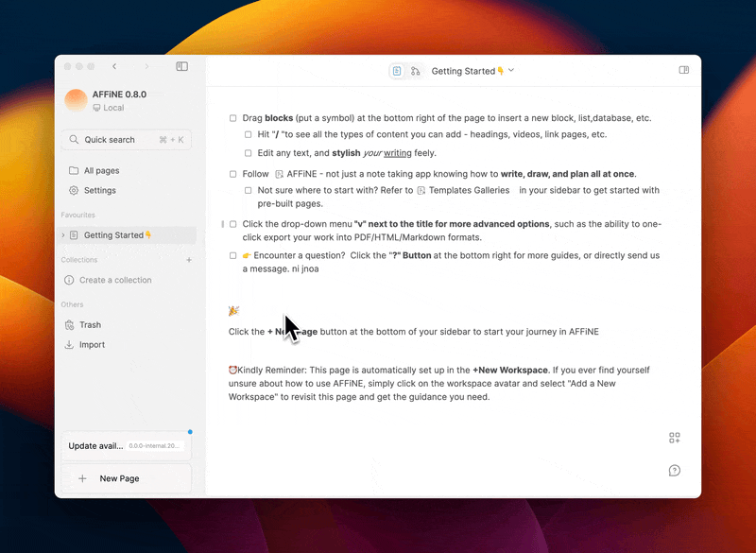
Task: Click the Import download icon
Action: 69,345
